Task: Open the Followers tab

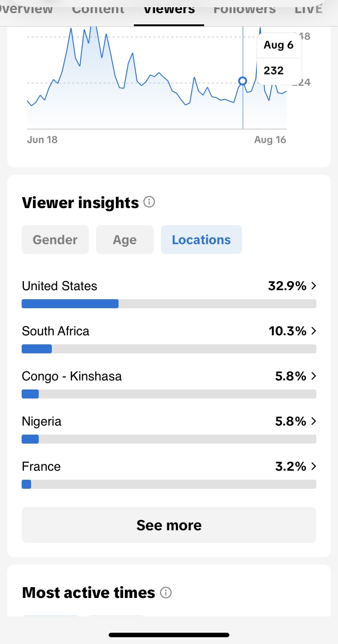Action: [x=245, y=8]
